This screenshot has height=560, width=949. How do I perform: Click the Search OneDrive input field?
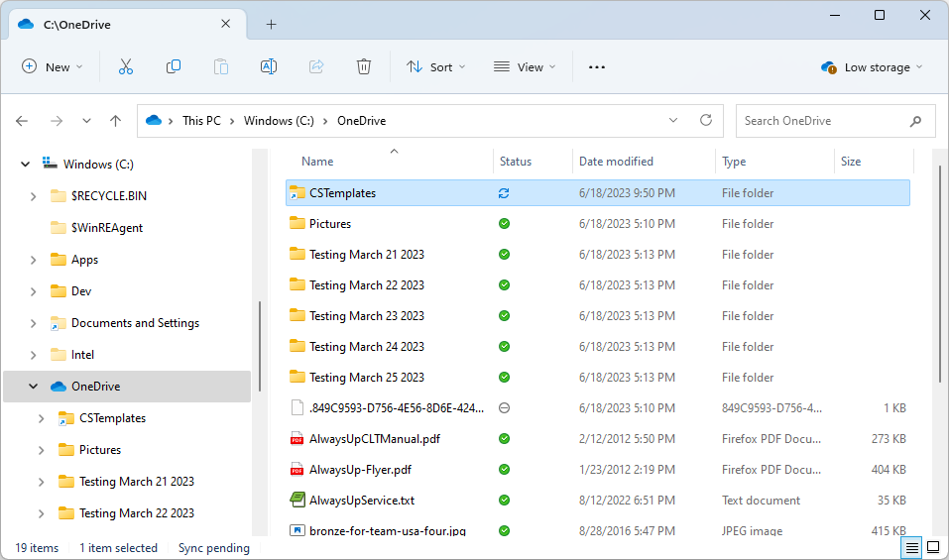[x=821, y=121]
